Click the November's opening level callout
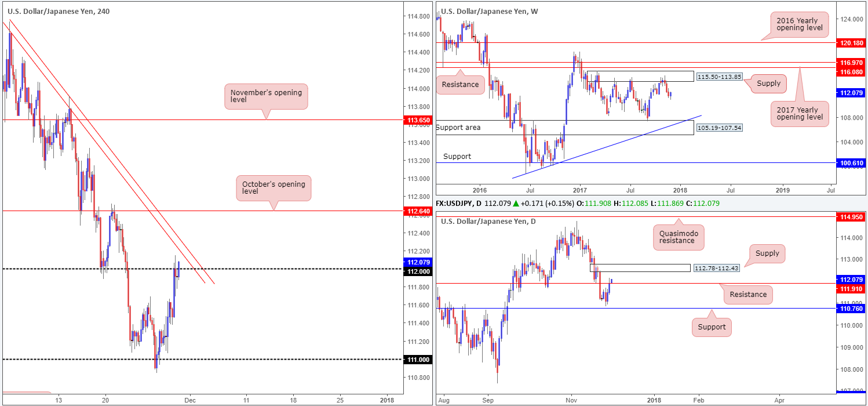 pyautogui.click(x=266, y=96)
